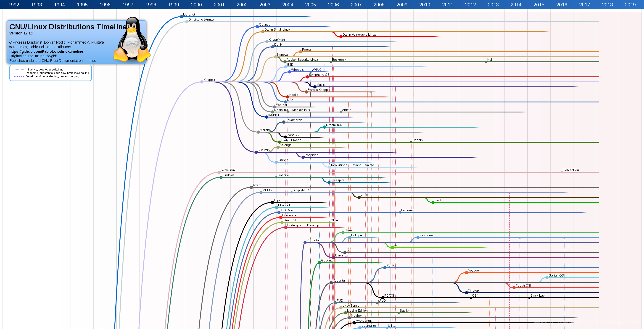Select the Kubuntu origin node

pos(305,243)
